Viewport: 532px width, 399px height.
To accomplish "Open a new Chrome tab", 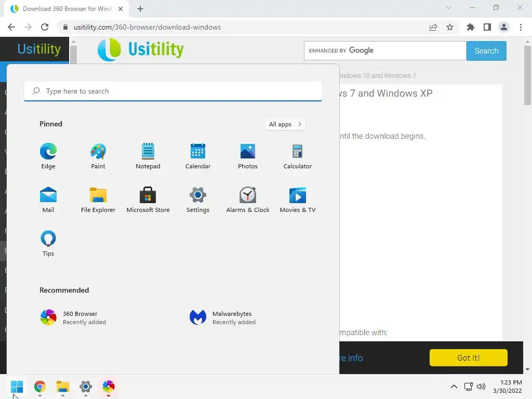I will (140, 9).
